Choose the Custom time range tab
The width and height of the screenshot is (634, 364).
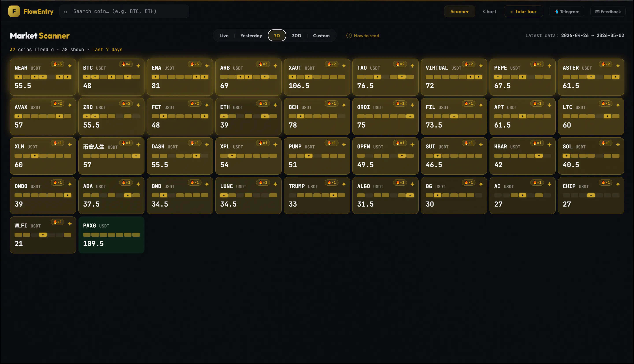321,35
